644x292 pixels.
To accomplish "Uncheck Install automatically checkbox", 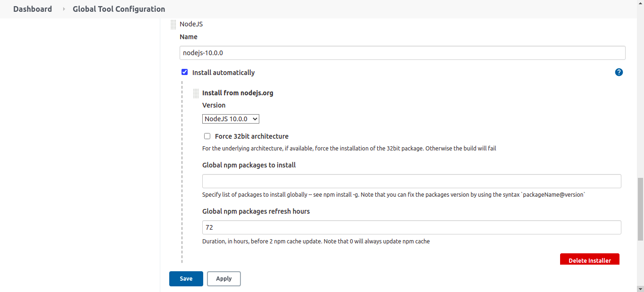I will tap(185, 72).
